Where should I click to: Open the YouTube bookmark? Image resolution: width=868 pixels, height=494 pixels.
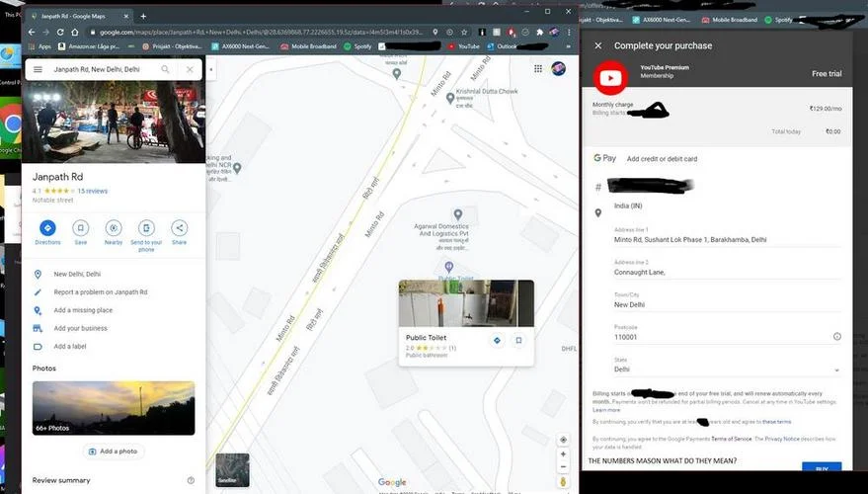coord(464,46)
